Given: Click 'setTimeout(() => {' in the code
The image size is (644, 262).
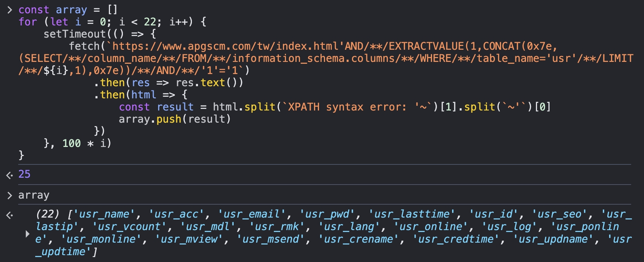Looking at the screenshot, I should pyautogui.click(x=100, y=34).
